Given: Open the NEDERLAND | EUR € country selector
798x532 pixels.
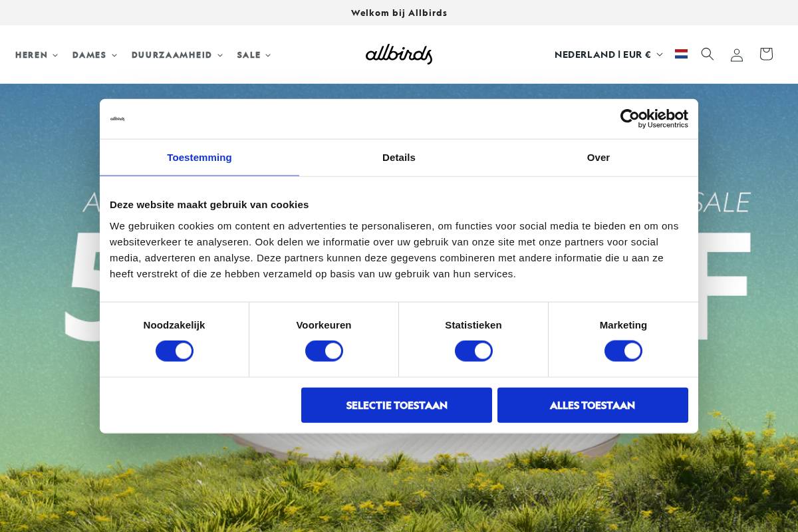Looking at the screenshot, I should tap(608, 54).
